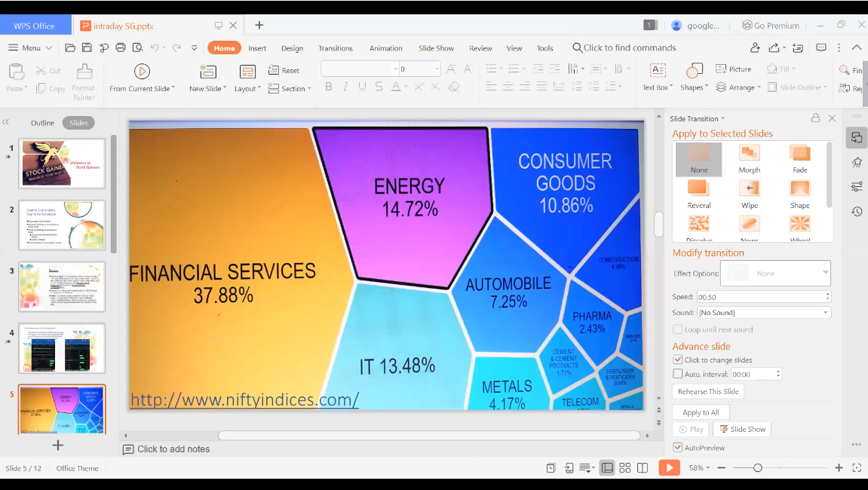Open the Layout dropdown
This screenshot has width=868, height=490.
pyautogui.click(x=247, y=88)
